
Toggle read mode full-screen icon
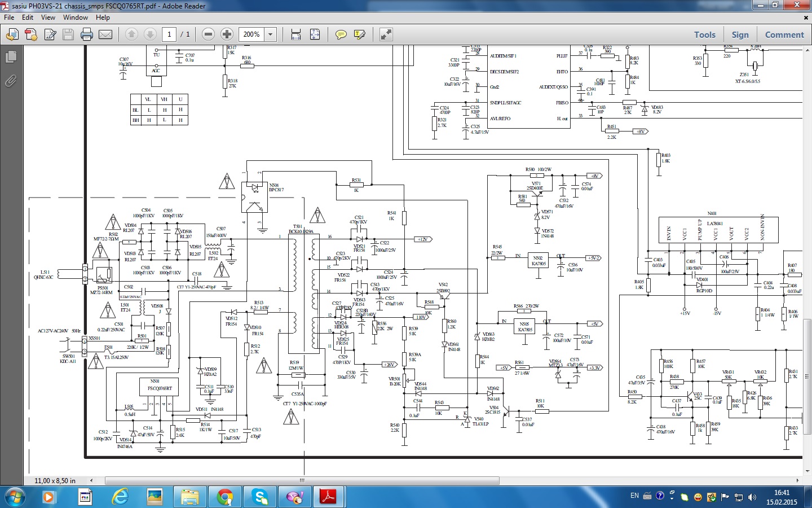[x=386, y=35]
